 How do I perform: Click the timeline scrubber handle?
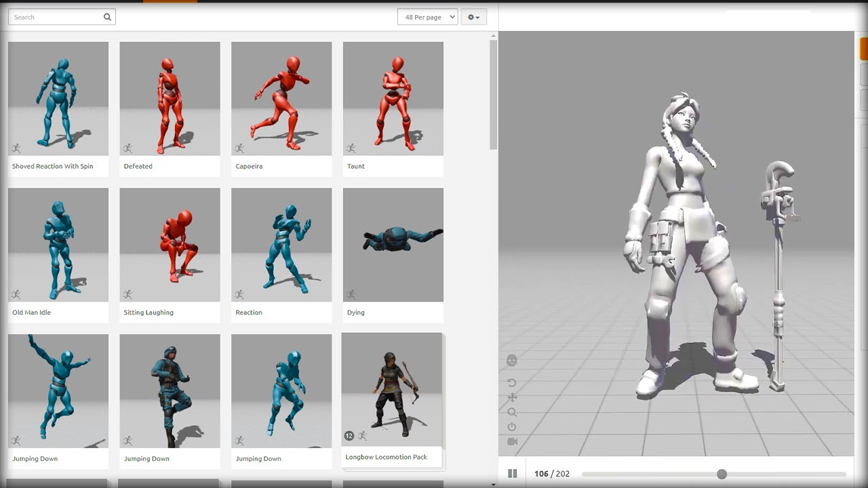(x=722, y=474)
